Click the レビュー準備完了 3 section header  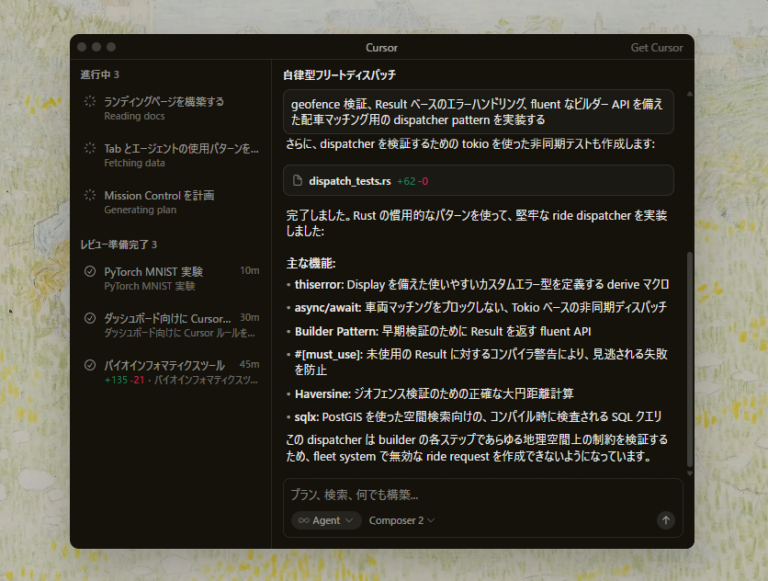point(119,244)
